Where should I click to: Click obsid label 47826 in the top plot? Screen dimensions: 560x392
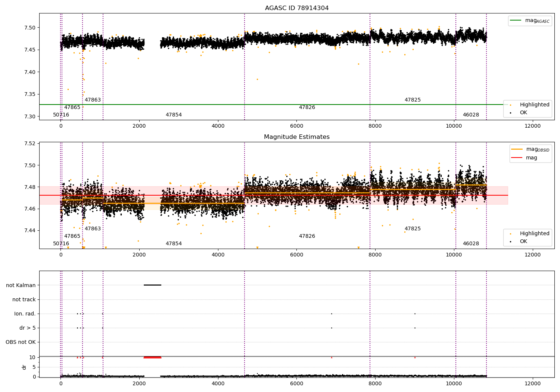307,108
